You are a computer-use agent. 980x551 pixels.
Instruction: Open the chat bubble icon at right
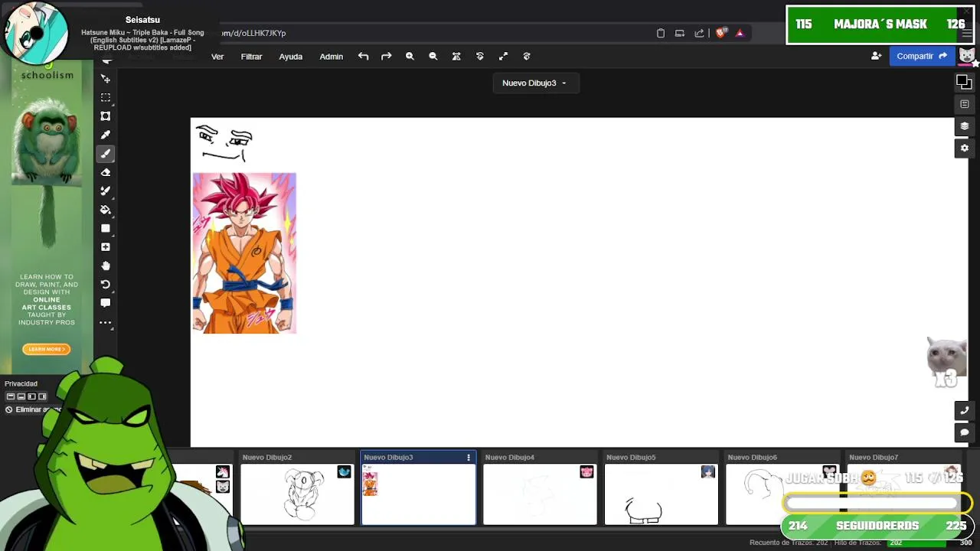click(965, 432)
